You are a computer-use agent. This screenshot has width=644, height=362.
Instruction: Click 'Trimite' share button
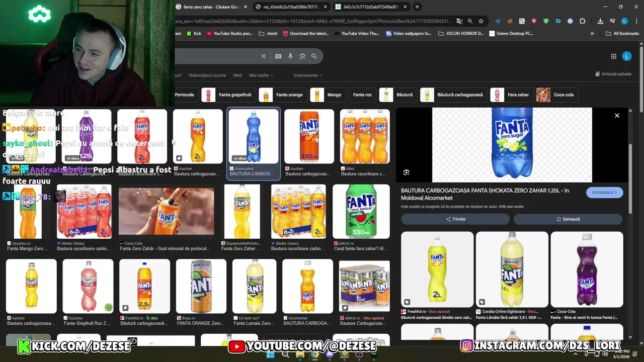tap(455, 219)
